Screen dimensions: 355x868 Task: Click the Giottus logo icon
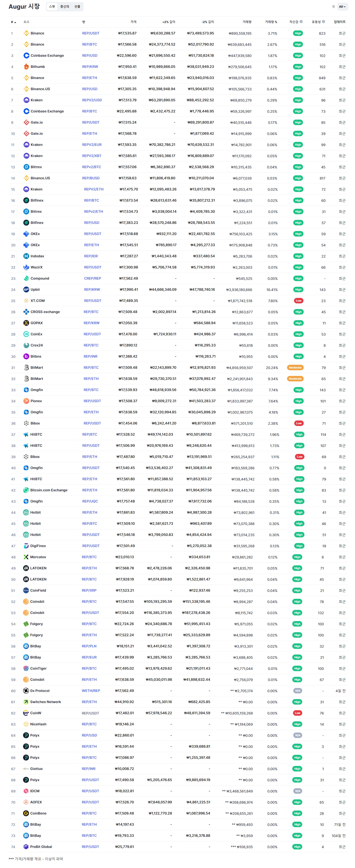(x=26, y=769)
